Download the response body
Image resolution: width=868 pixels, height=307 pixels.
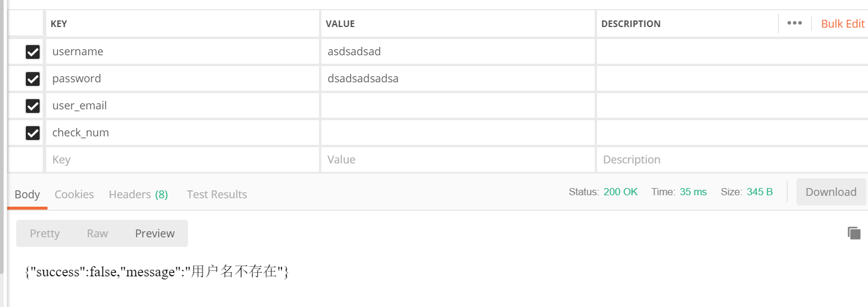click(x=831, y=192)
